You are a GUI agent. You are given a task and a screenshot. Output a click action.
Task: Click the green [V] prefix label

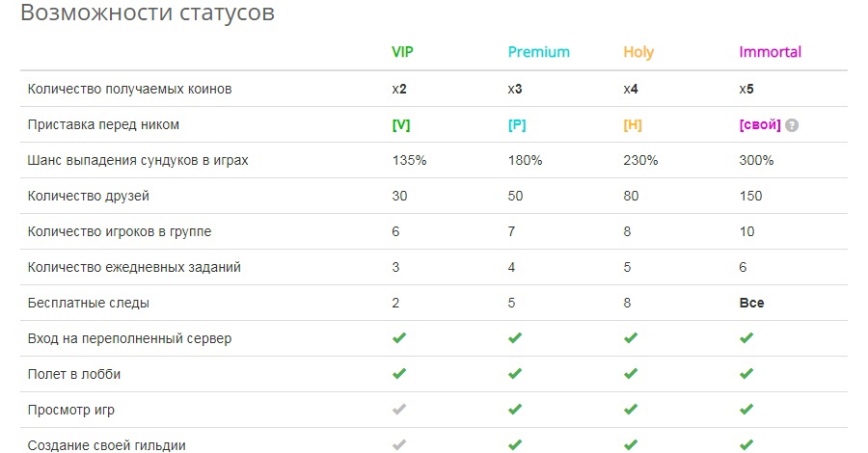401,125
